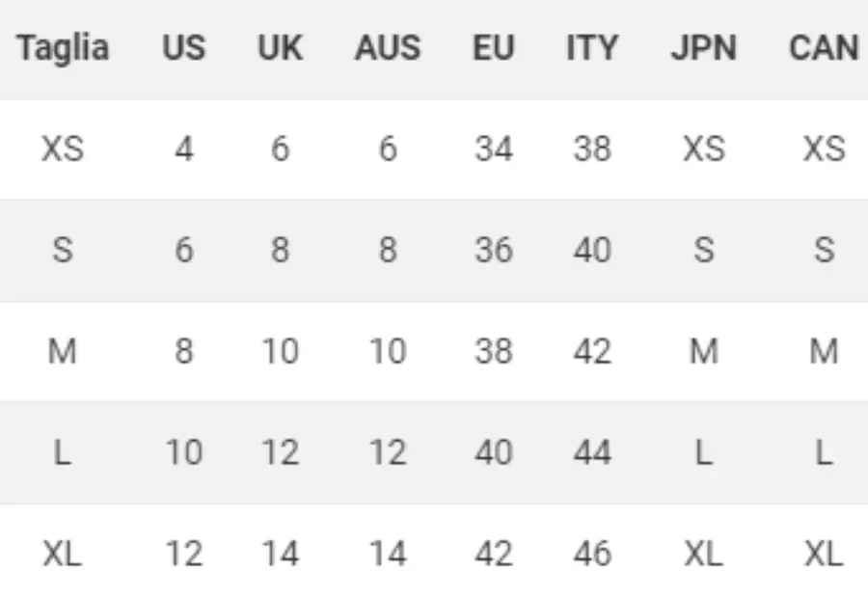The height and width of the screenshot is (597, 868).
Task: Select the L size row label
Action: pyautogui.click(x=63, y=452)
